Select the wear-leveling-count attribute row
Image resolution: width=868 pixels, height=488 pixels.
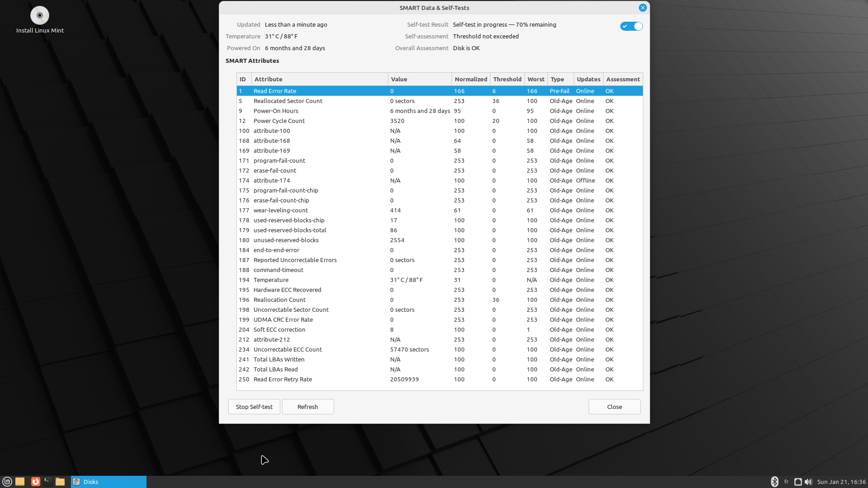[x=280, y=211]
